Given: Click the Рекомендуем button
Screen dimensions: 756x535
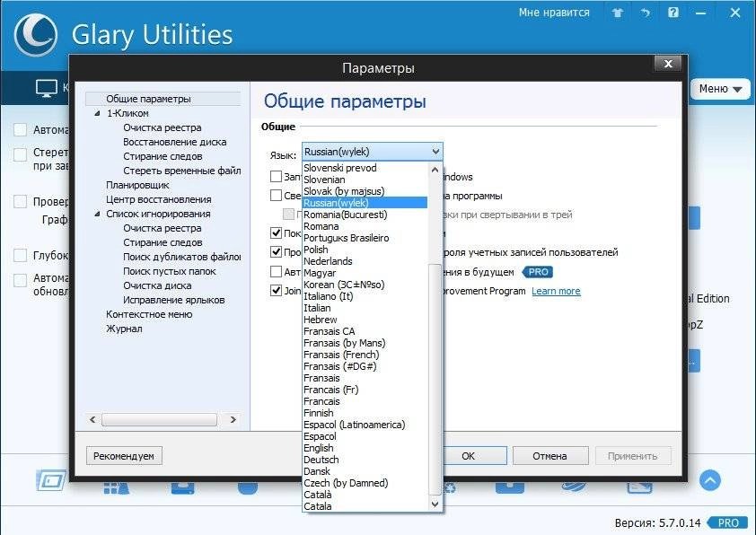Looking at the screenshot, I should 124,455.
